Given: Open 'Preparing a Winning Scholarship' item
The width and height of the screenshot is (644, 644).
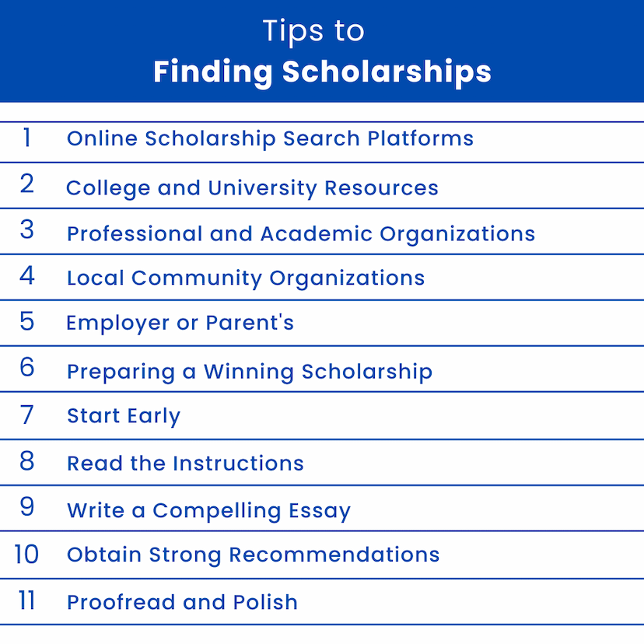Looking at the screenshot, I should coord(250,372).
